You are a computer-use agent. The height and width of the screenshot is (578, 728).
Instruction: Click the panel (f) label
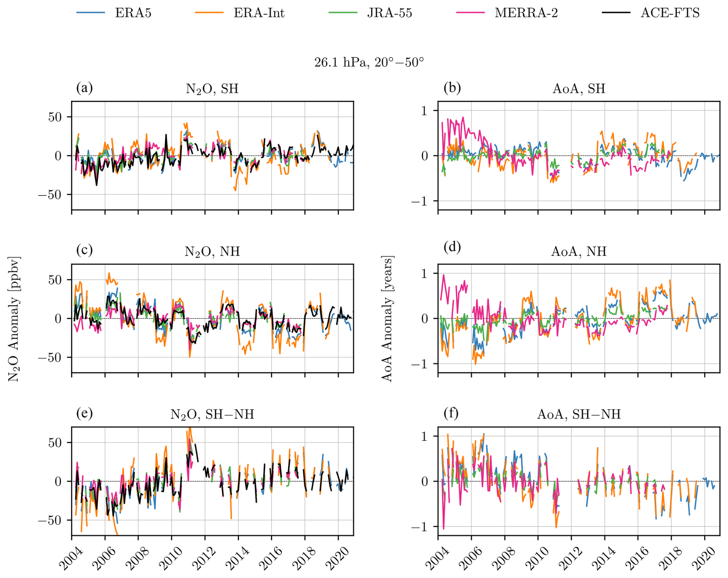point(451,414)
